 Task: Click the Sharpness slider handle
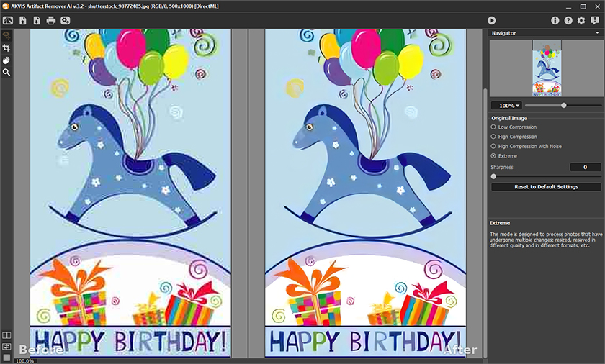[493, 176]
